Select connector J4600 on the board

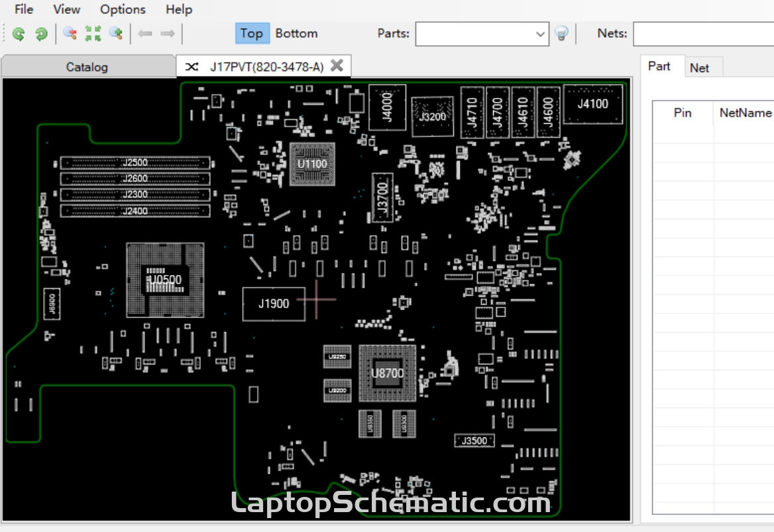pyautogui.click(x=549, y=113)
